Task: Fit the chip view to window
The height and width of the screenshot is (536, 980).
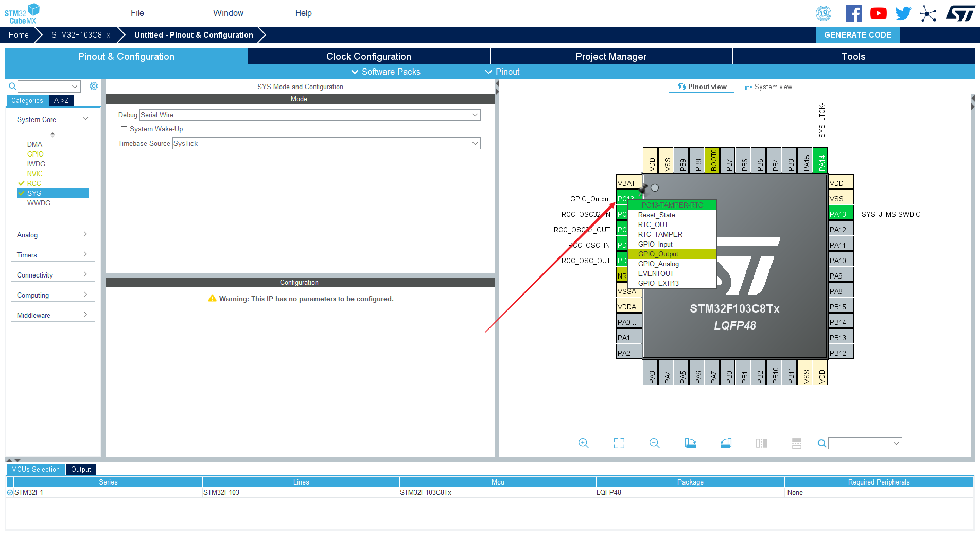Action: [x=619, y=443]
